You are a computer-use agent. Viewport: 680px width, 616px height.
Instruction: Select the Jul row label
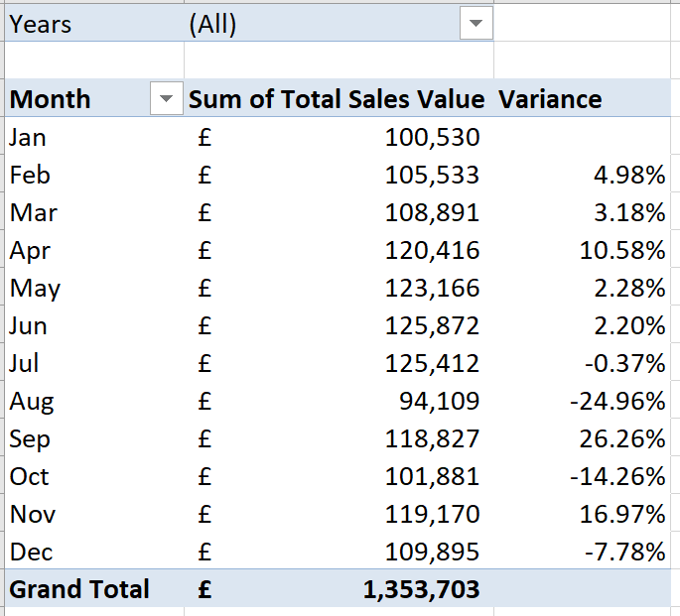click(24, 364)
